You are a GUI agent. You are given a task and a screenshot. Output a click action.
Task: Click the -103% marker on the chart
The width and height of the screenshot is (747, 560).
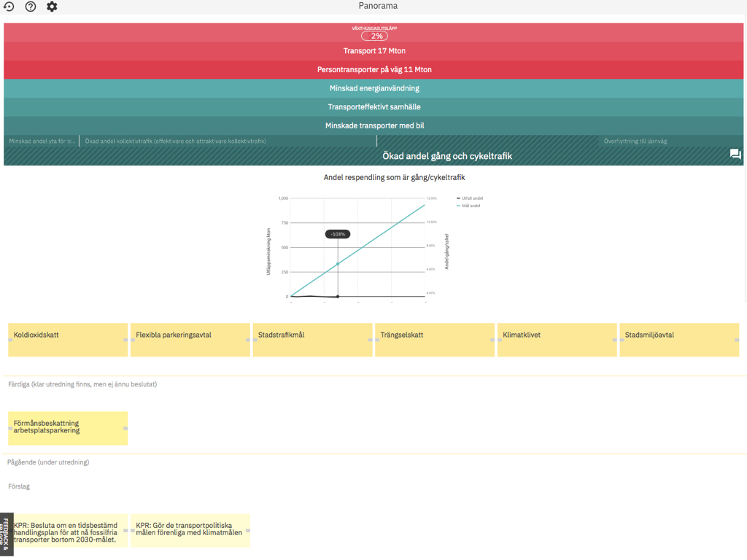click(338, 234)
